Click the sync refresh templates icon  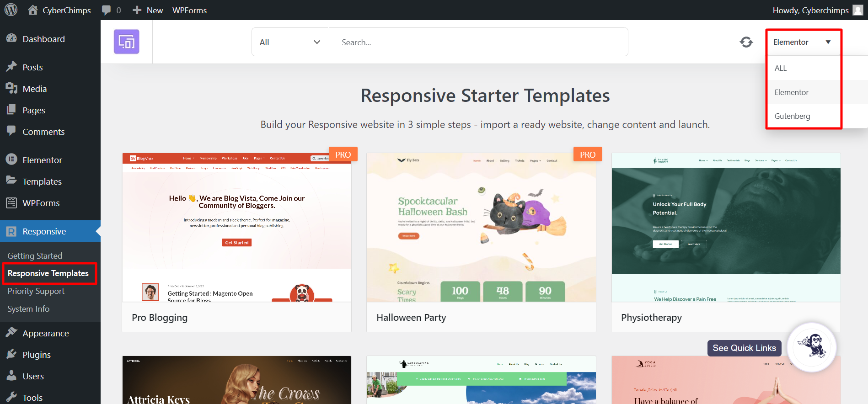pos(746,42)
